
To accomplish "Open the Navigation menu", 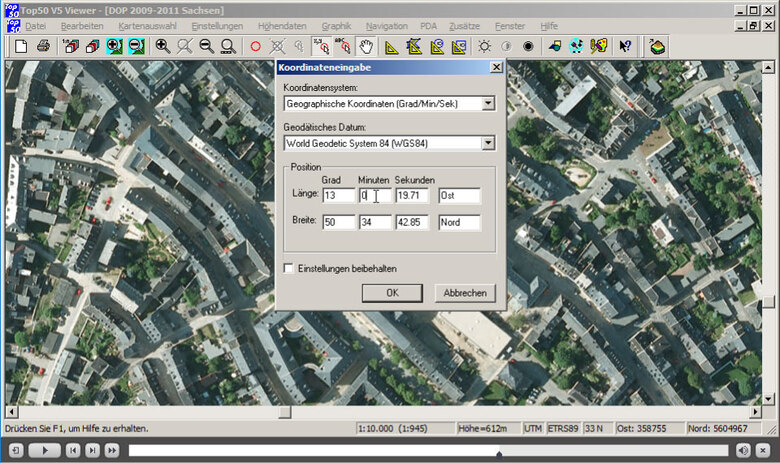I will pyautogui.click(x=386, y=25).
